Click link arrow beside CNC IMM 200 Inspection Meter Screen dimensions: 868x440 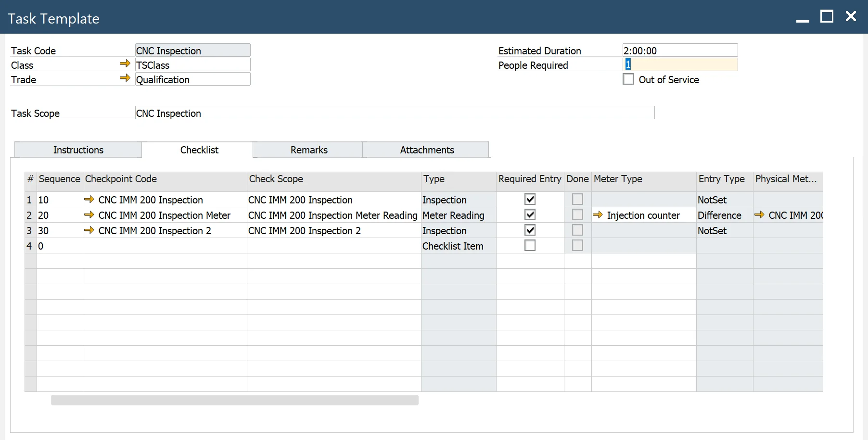(x=89, y=215)
